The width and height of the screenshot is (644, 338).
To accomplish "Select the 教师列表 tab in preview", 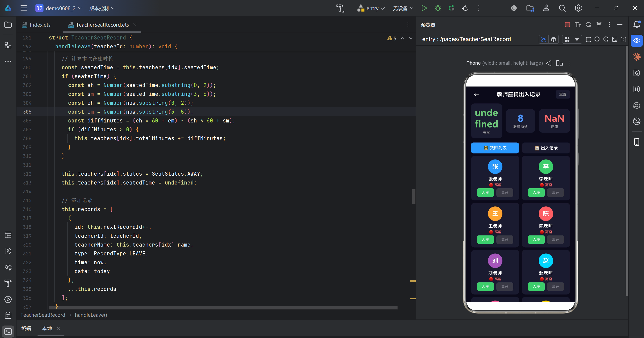I will pos(495,148).
